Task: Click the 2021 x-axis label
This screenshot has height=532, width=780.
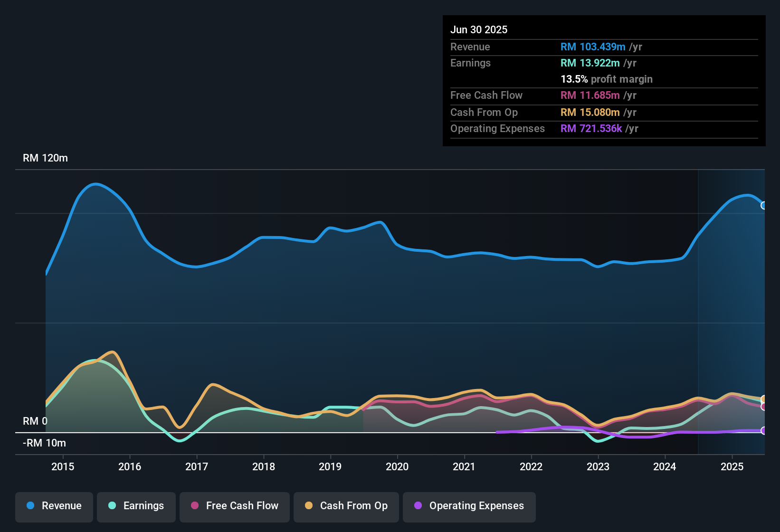Action: (464, 466)
